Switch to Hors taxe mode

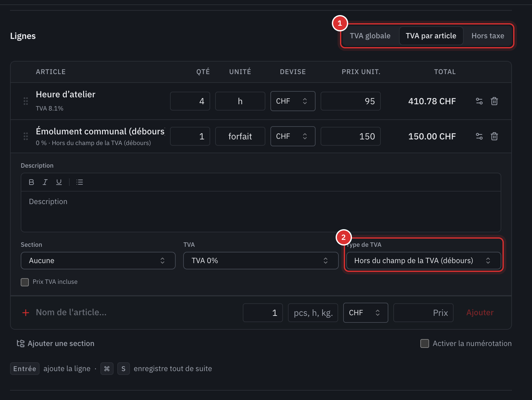pyautogui.click(x=488, y=36)
